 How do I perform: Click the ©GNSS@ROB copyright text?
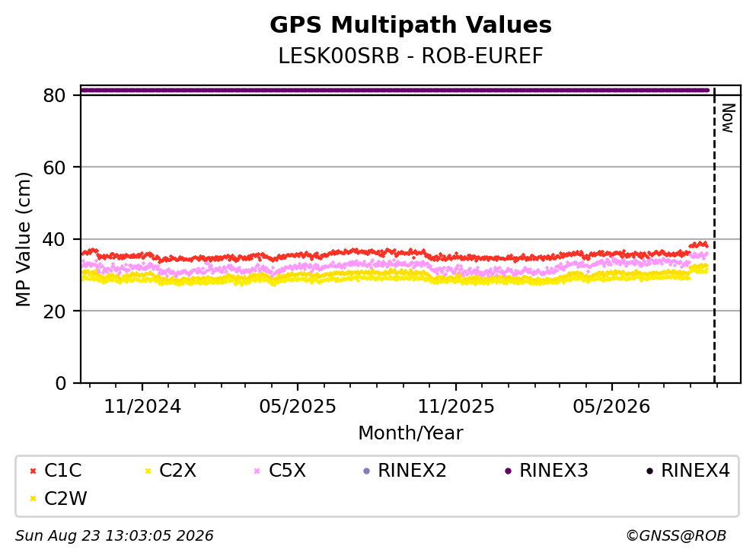coord(676,536)
